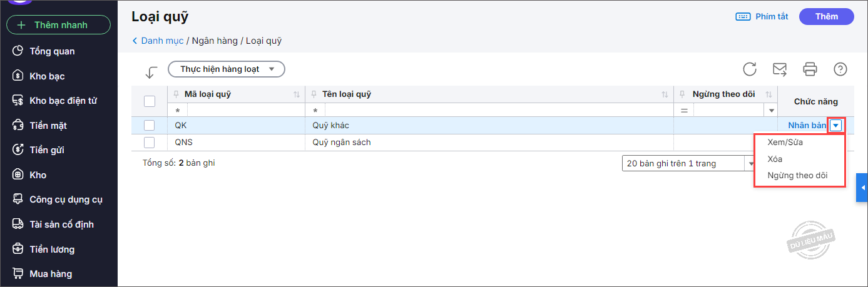Check the QK row checkbox

(150, 126)
